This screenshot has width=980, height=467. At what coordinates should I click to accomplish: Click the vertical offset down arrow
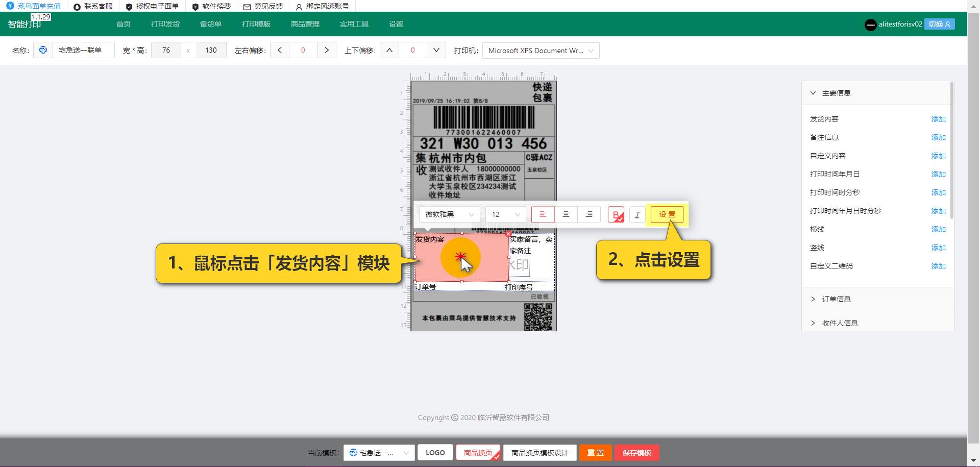[436, 51]
